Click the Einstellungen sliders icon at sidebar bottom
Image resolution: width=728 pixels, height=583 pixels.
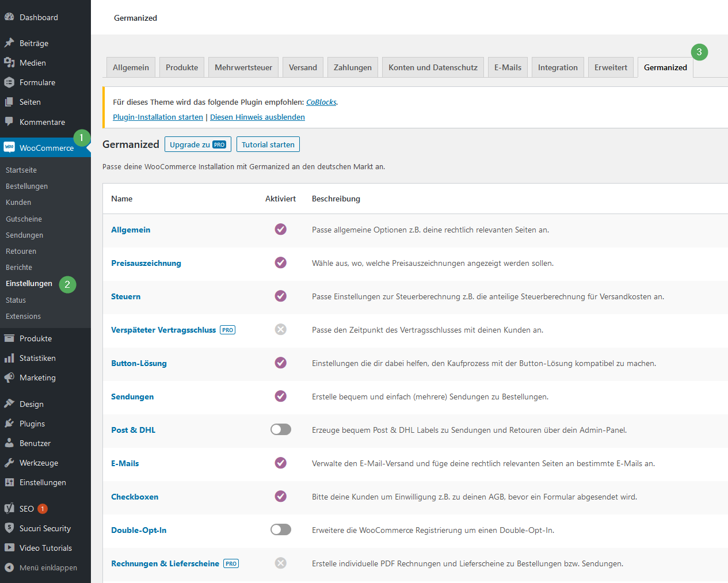(x=9, y=482)
